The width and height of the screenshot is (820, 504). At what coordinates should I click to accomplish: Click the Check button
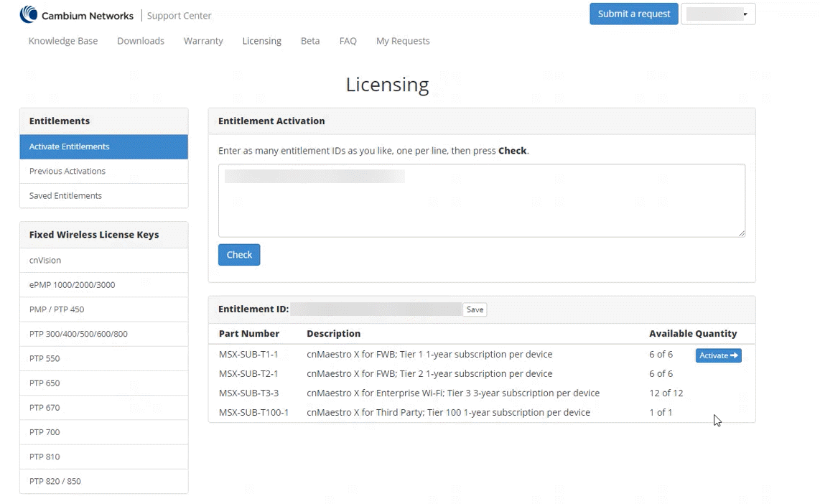239,255
